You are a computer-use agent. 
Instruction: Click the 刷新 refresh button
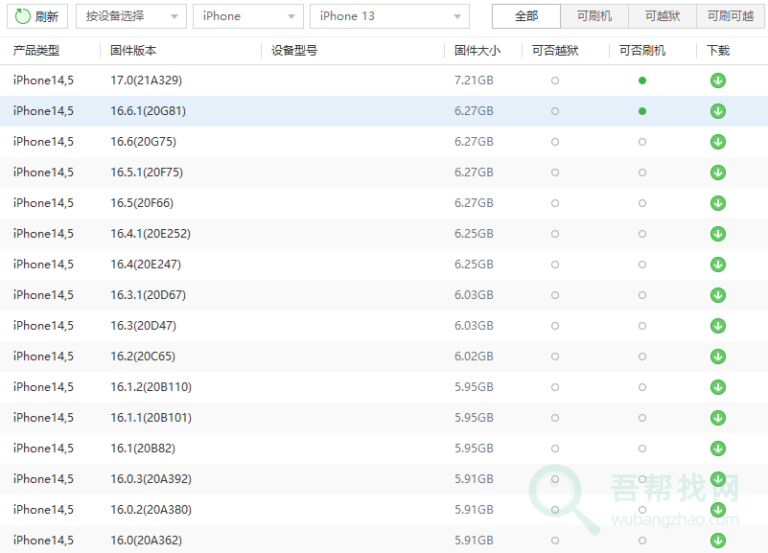pos(37,16)
